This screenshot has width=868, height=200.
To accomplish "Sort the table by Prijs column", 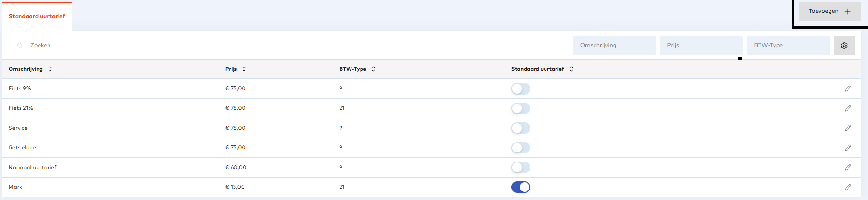I will pyautogui.click(x=244, y=69).
